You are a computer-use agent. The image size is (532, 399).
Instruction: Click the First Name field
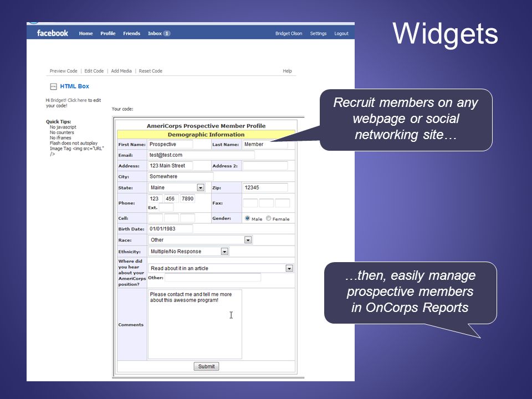pos(170,144)
